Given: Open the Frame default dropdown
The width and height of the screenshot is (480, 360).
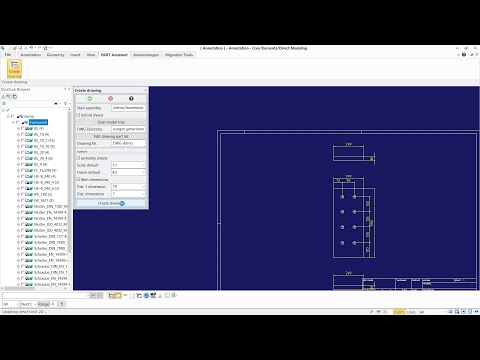Looking at the screenshot, I should [x=143, y=172].
